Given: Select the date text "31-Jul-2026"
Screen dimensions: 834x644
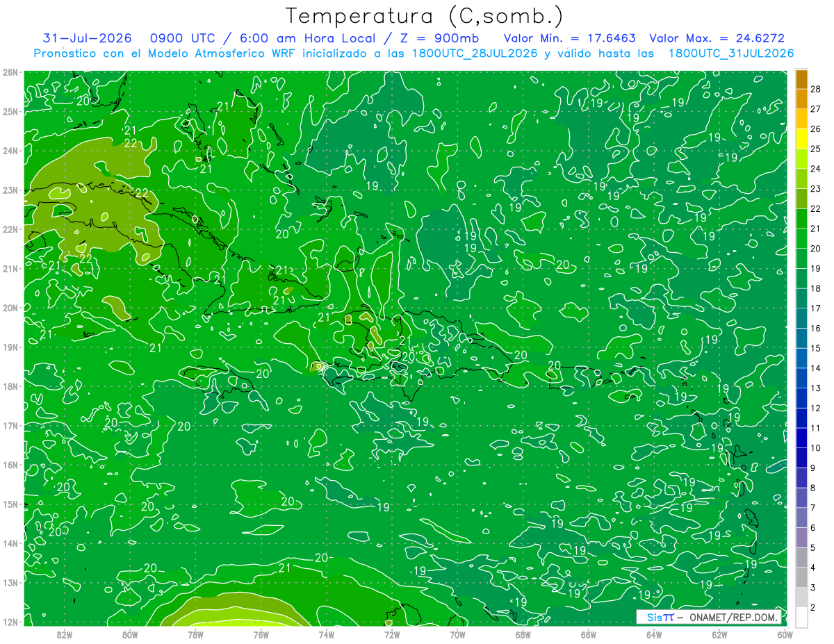Looking at the screenshot, I should 87,38.
